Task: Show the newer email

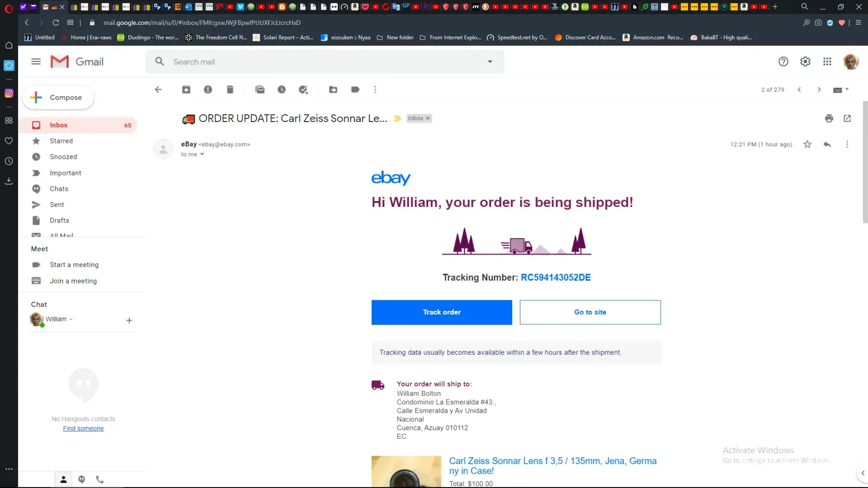Action: pos(799,89)
